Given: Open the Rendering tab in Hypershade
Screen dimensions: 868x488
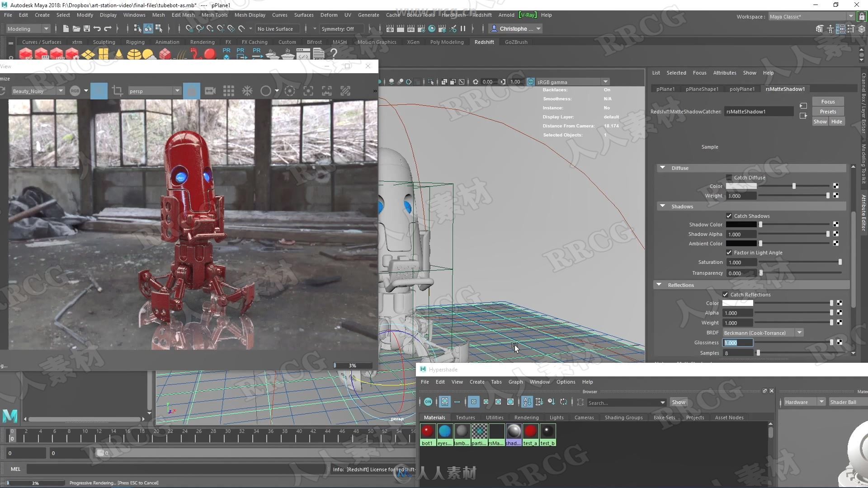Looking at the screenshot, I should tap(526, 417).
